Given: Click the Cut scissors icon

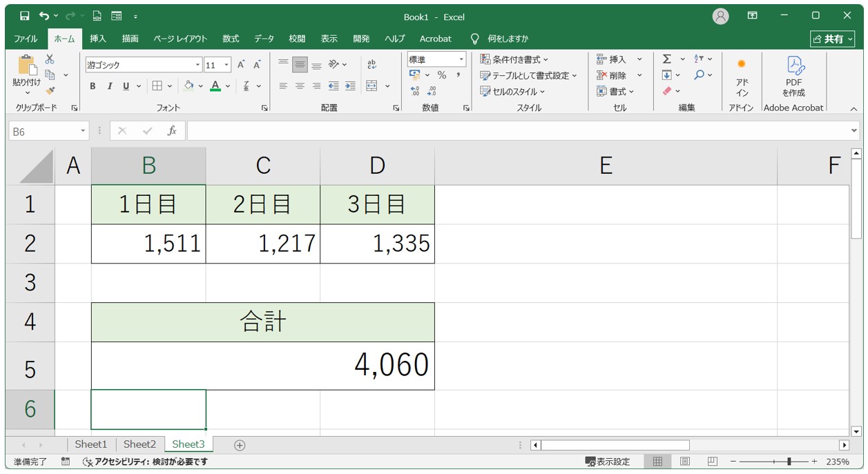Looking at the screenshot, I should tap(50, 59).
